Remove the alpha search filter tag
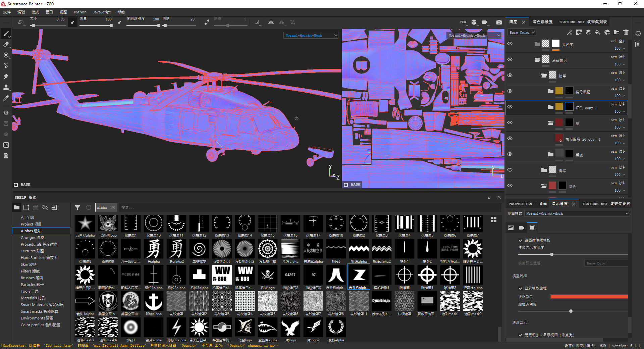 (x=113, y=207)
